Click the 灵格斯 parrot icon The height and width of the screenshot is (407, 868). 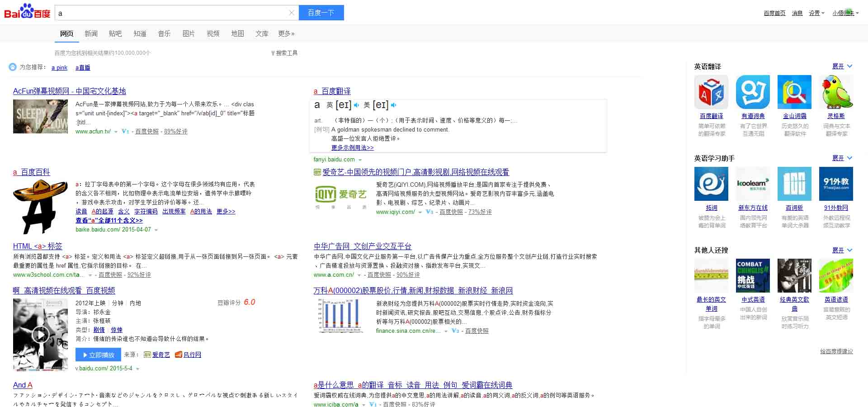pyautogui.click(x=836, y=92)
